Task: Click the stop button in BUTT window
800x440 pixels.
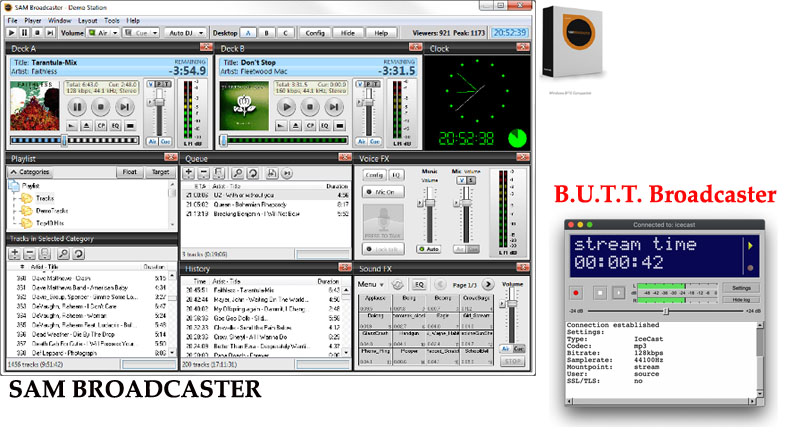Action: coord(600,293)
